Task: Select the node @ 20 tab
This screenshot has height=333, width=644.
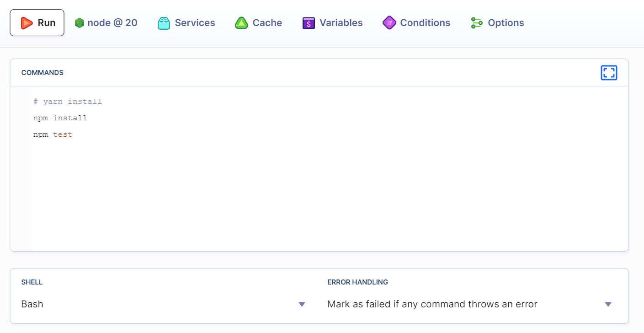Action: 112,23
